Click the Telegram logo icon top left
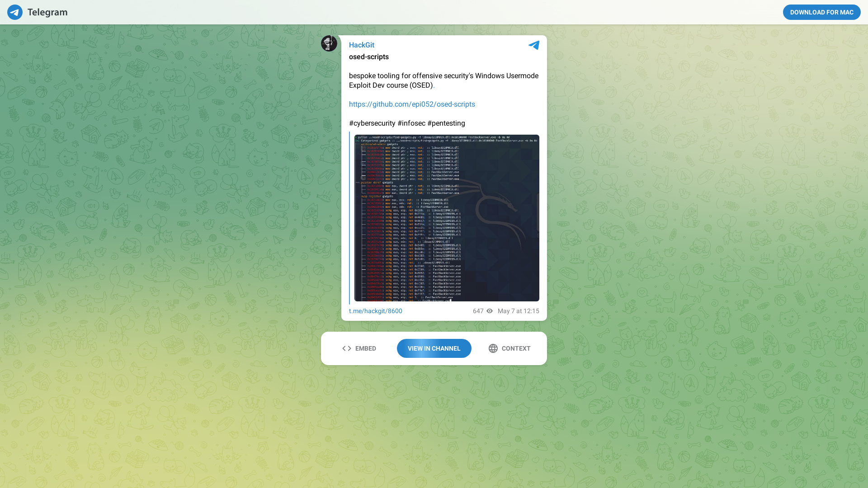This screenshot has width=868, height=488. (x=15, y=12)
